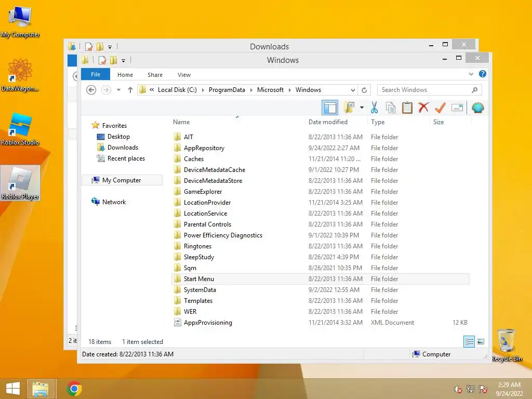Click the muted volume tray icon

point(458,389)
